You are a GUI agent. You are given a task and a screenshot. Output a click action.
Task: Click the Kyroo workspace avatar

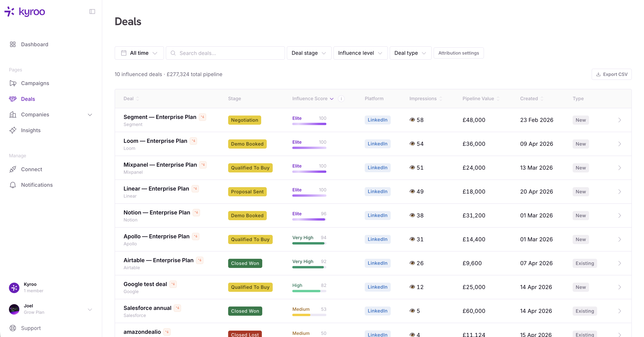(14, 288)
